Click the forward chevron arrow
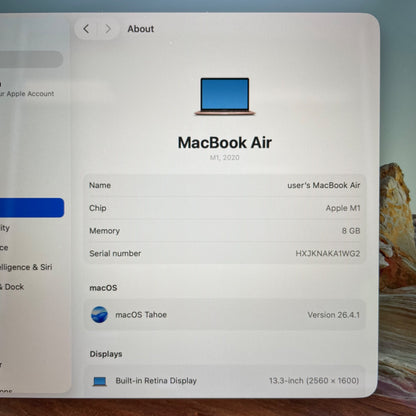This screenshot has width=416, height=416. [x=108, y=29]
